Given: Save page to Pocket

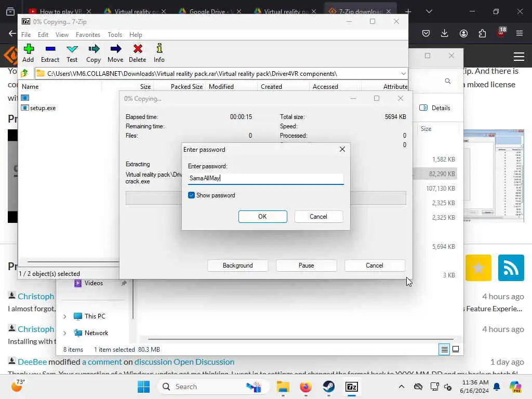Looking at the screenshot, I should 426,33.
